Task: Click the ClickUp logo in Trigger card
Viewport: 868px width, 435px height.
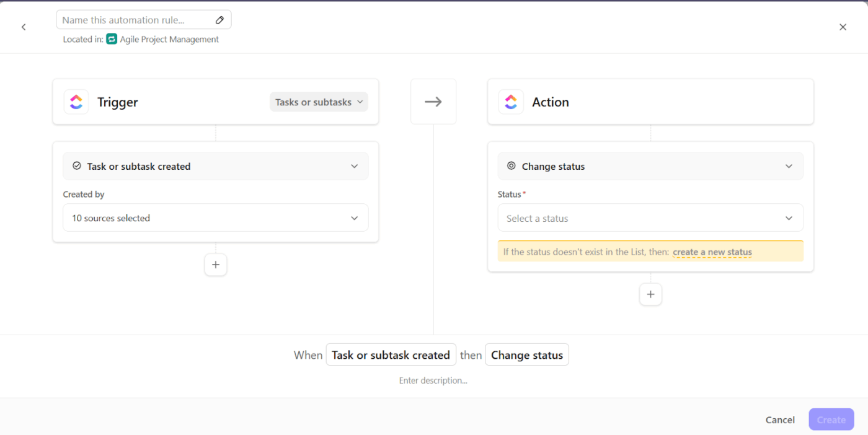Action: click(76, 102)
